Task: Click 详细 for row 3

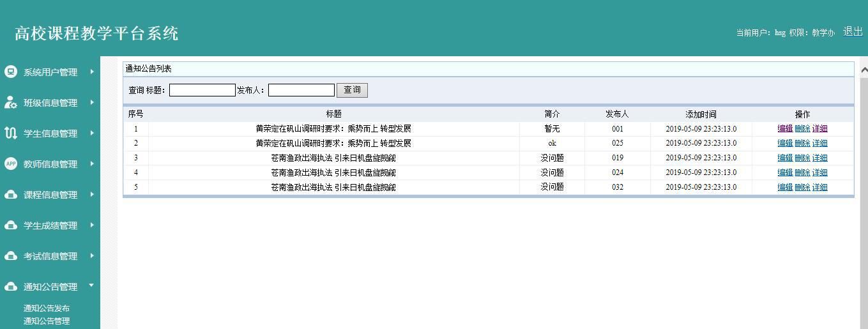Action: pos(819,158)
